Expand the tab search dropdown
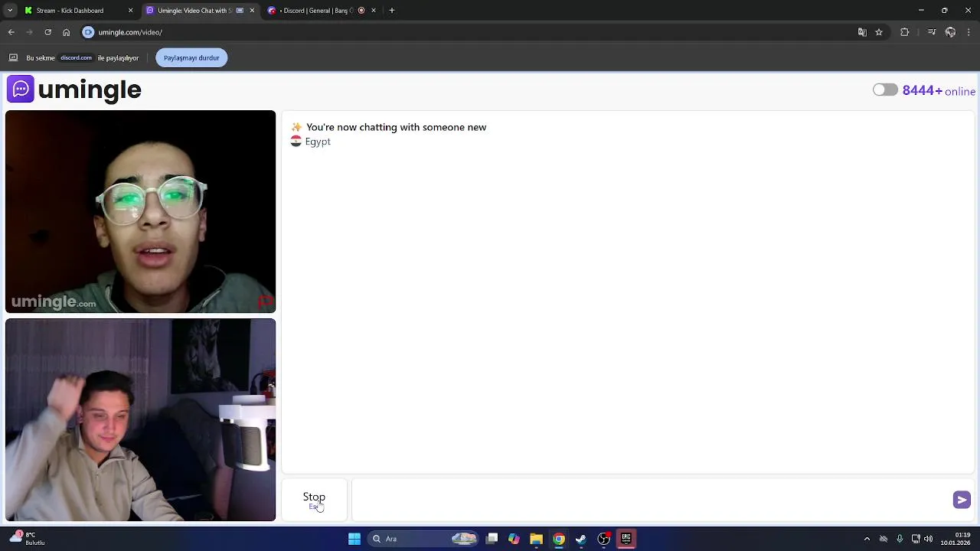Screen dimensions: 980x551 10,11
